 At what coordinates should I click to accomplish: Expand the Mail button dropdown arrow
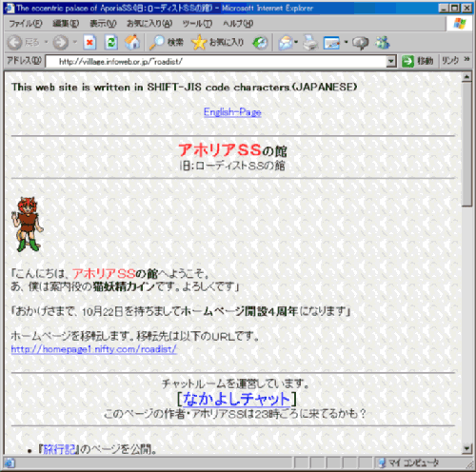[x=296, y=42]
